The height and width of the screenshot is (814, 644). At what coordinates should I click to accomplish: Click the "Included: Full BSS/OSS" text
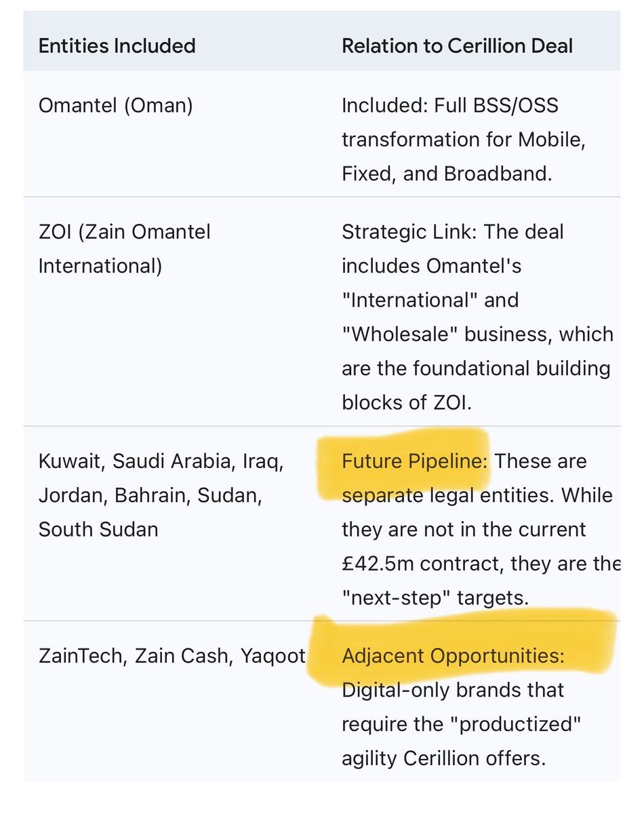point(450,106)
